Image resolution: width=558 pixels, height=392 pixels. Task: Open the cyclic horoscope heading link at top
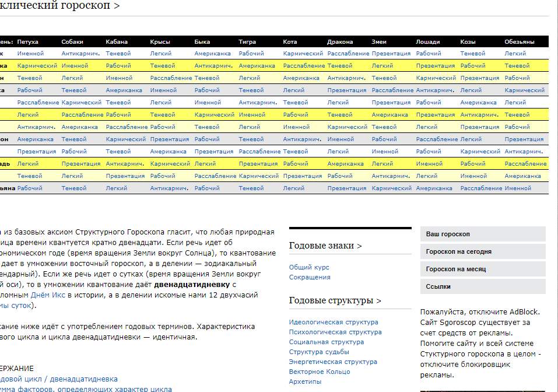(x=59, y=6)
